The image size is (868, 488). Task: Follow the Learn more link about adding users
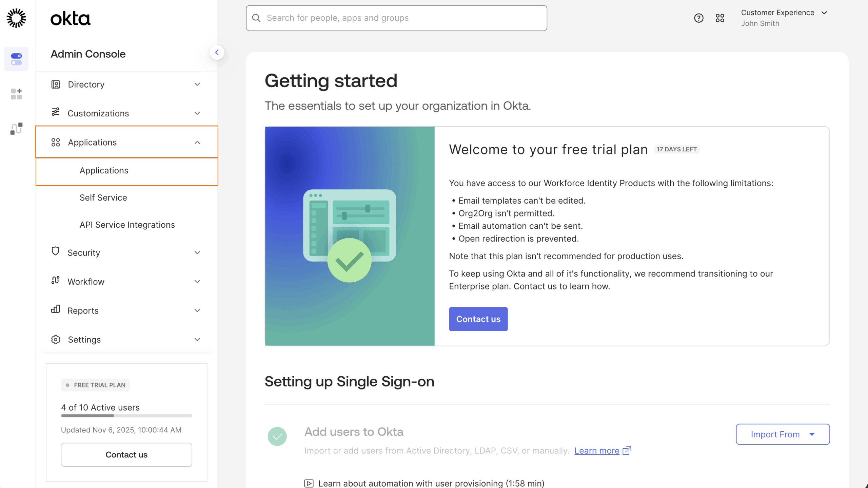click(597, 450)
